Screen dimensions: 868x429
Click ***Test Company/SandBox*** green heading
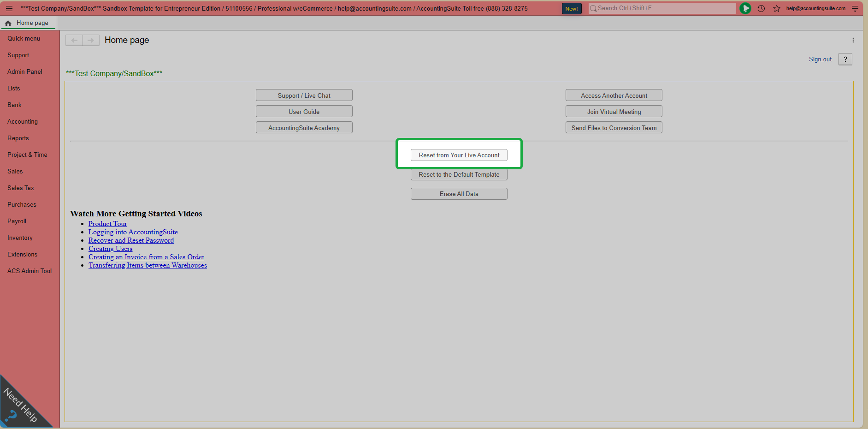pyautogui.click(x=114, y=73)
